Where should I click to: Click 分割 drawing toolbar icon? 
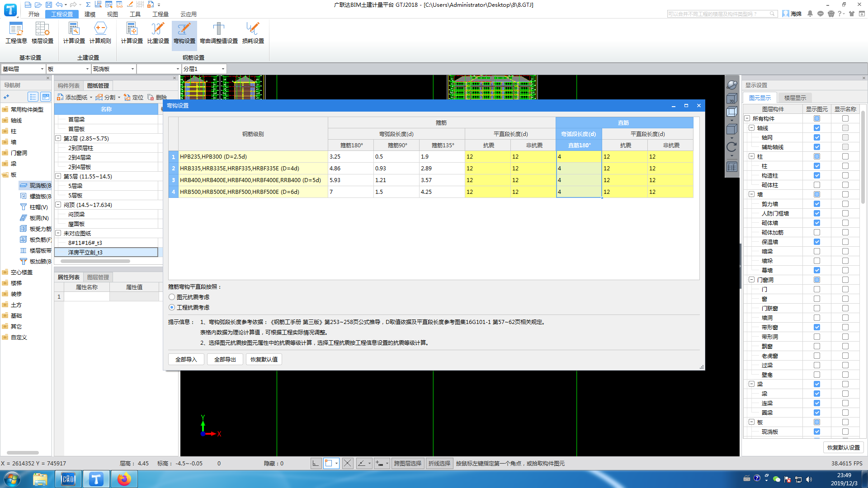click(x=106, y=97)
